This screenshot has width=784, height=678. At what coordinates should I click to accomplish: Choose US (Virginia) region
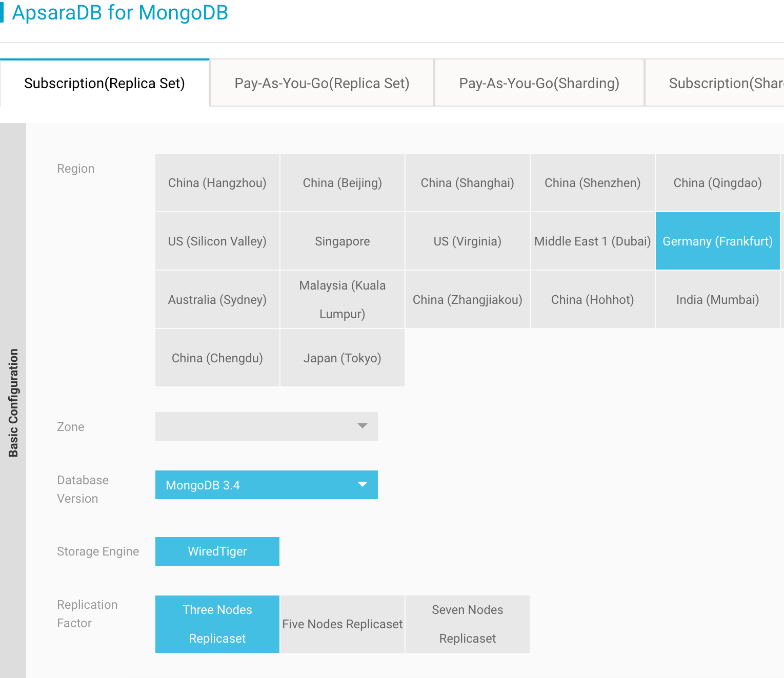[468, 241]
